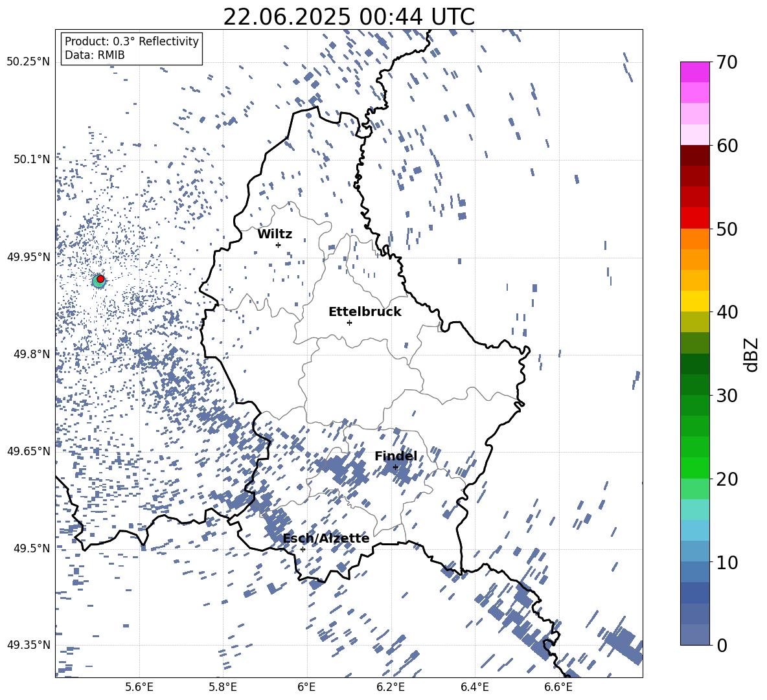Click the bright red colorbar segment
This screenshot has height=700, width=767.
(694, 218)
